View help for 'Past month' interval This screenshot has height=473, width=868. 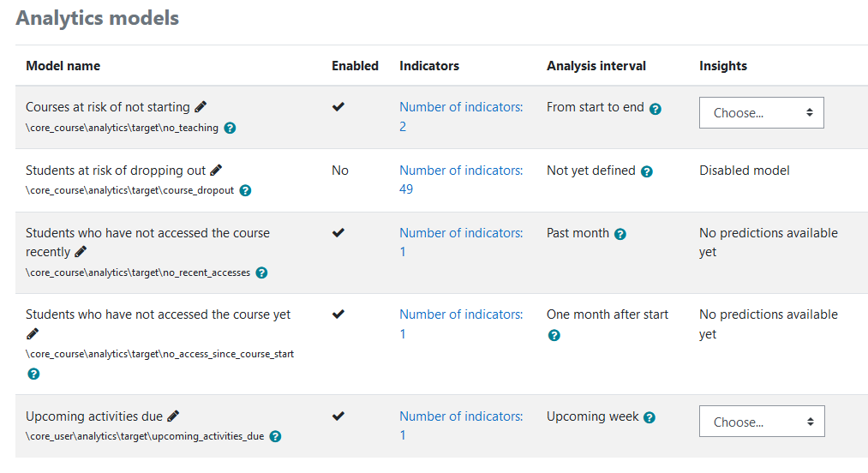click(x=620, y=234)
